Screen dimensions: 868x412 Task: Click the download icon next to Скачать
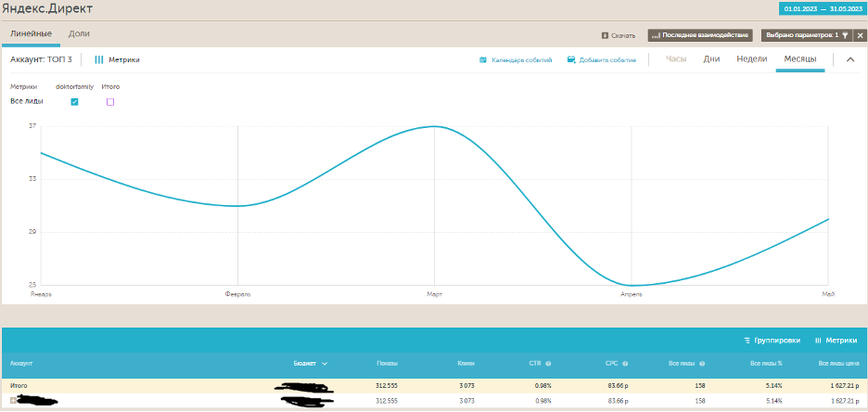tap(606, 35)
